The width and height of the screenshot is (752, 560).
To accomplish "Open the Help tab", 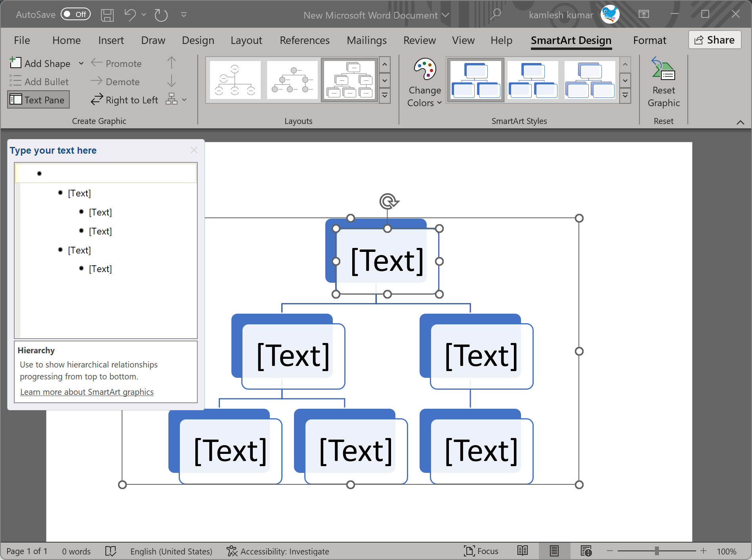I will (502, 40).
